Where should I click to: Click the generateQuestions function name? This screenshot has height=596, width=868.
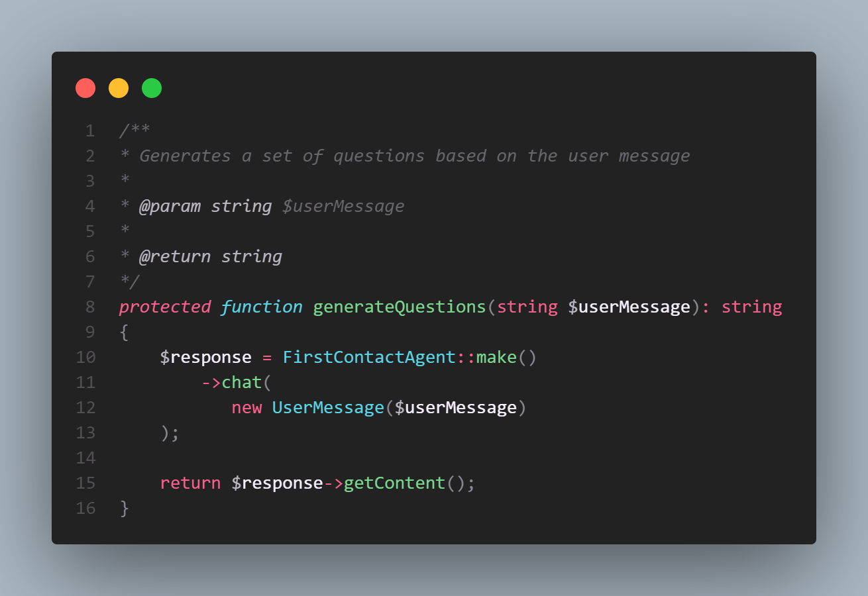tap(400, 307)
